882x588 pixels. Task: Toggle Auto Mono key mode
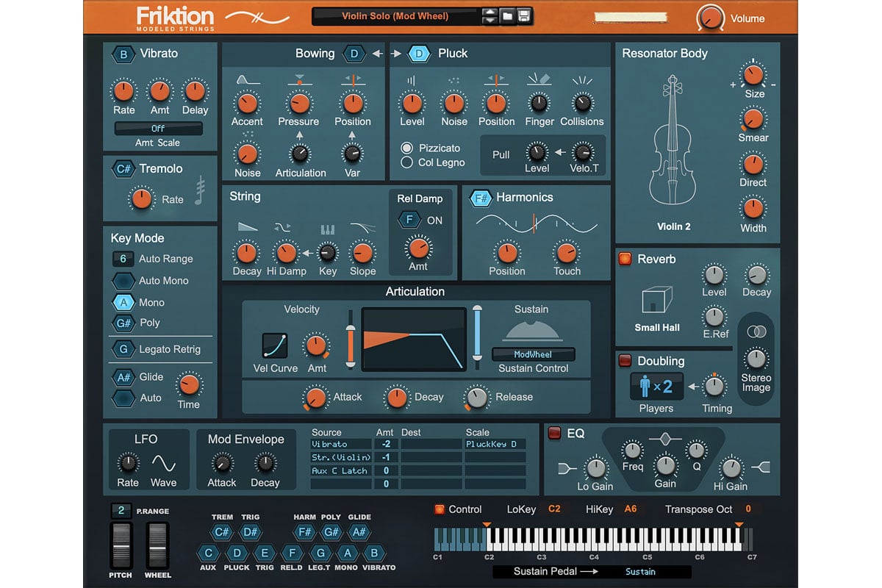click(x=123, y=281)
